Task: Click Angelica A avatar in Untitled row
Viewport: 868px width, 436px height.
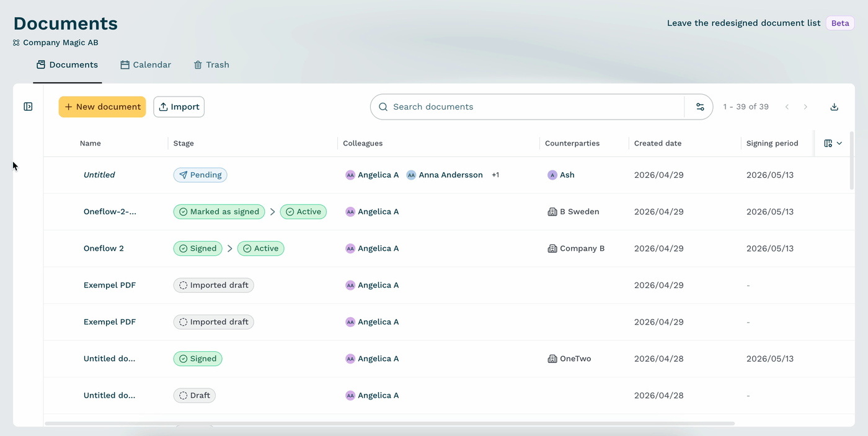Action: tap(350, 175)
